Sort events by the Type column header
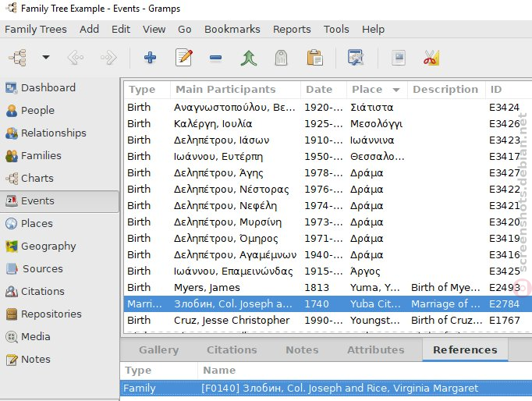Viewport: 532px width, 401px height. tap(147, 90)
